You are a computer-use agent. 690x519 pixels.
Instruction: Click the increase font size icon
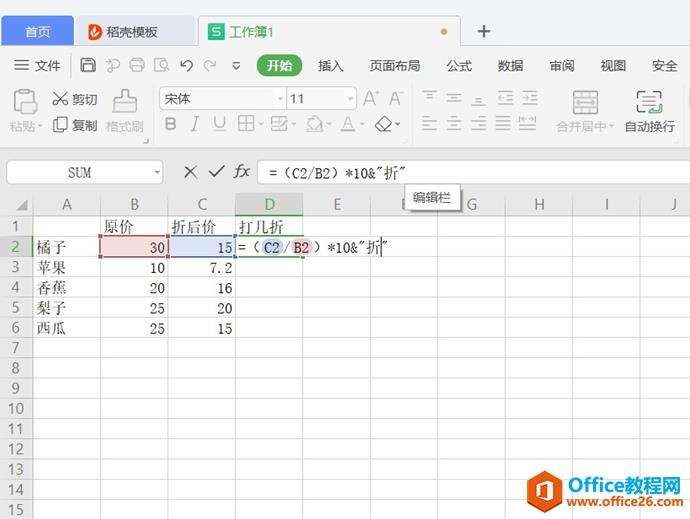tap(370, 99)
